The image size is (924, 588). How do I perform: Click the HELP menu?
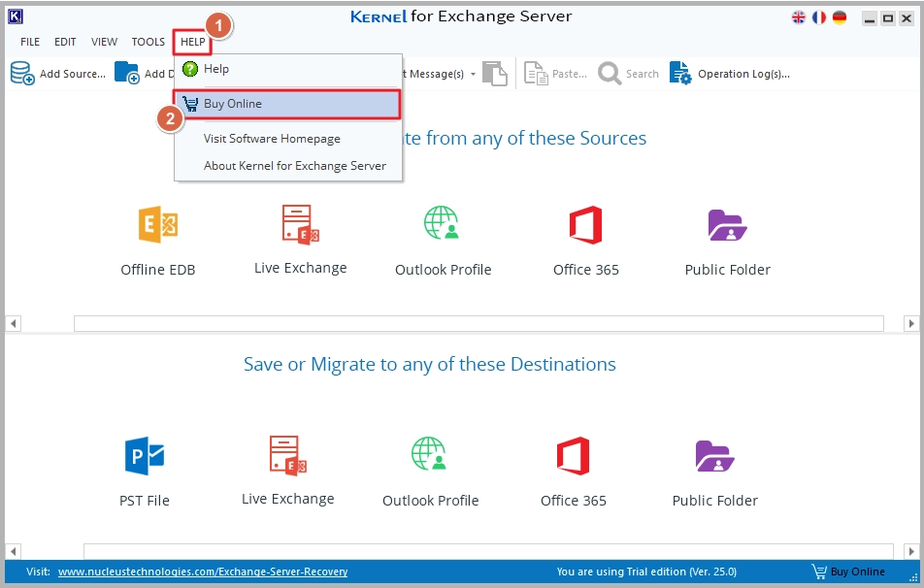point(193,42)
